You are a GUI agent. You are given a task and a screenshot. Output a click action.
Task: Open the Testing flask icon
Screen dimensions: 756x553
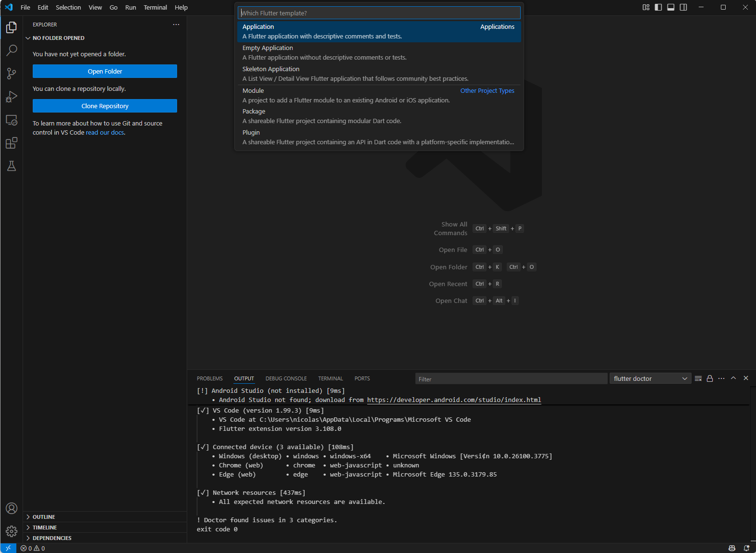point(12,166)
